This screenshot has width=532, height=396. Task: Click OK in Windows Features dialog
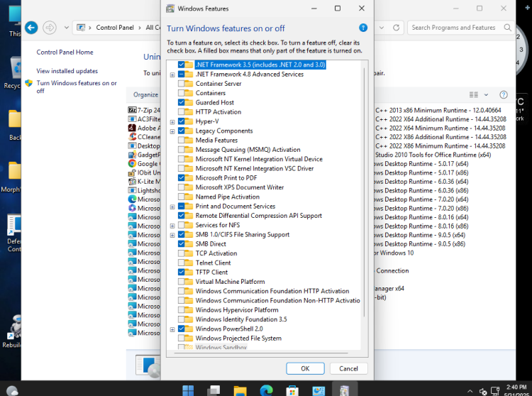tap(305, 368)
